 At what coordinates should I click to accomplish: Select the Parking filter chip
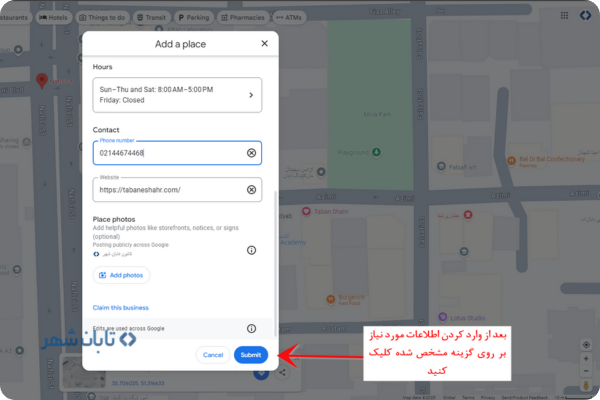194,18
